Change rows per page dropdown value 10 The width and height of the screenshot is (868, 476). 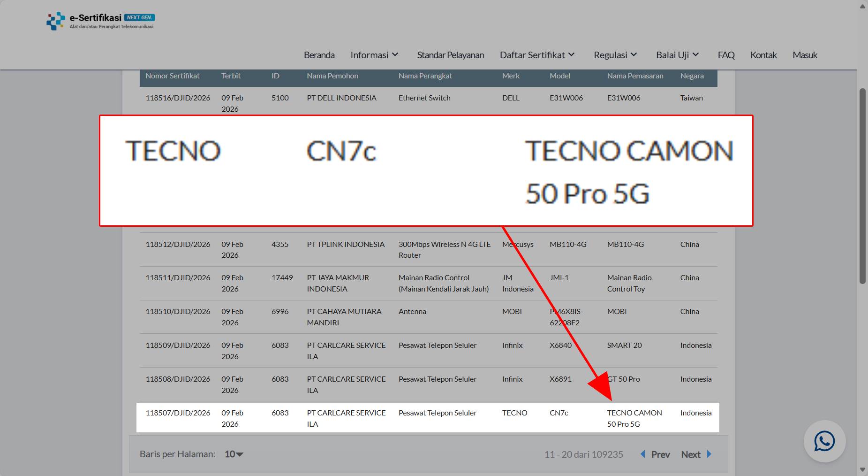[x=234, y=454]
